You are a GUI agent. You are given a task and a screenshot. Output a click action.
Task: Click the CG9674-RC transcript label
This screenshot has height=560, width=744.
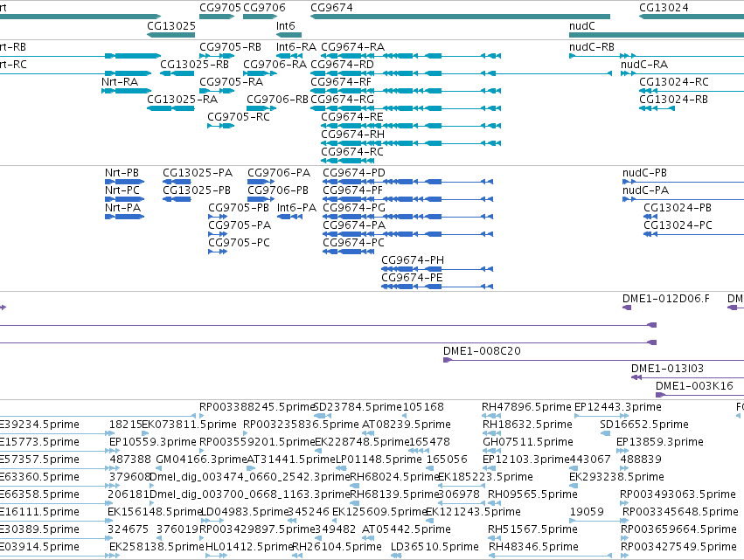[x=352, y=152]
